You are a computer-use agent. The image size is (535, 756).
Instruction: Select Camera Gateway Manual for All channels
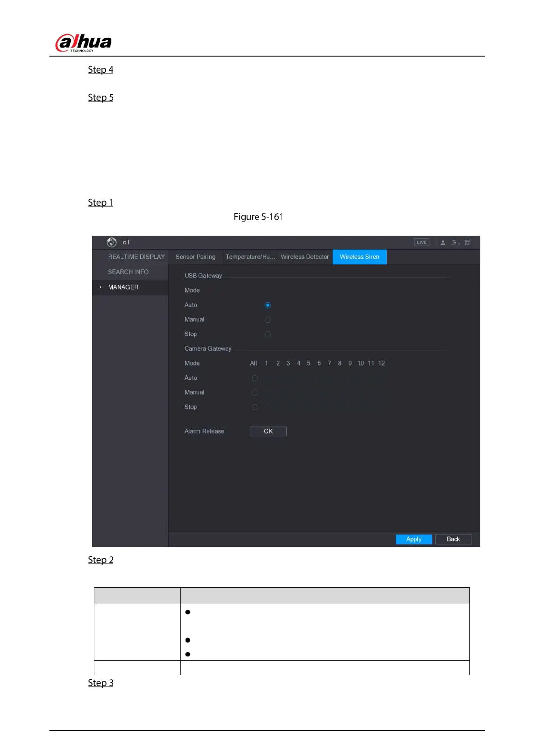coord(255,393)
